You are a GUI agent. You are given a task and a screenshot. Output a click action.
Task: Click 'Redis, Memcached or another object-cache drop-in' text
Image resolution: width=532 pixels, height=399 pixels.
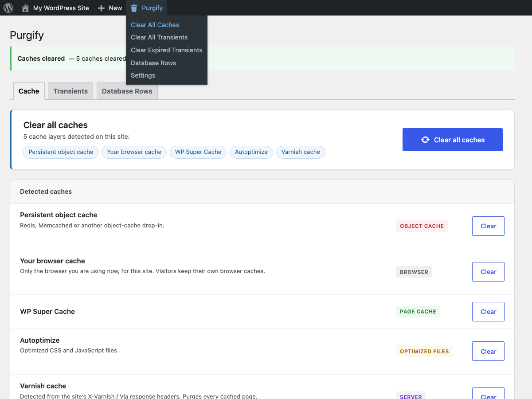coord(92,225)
